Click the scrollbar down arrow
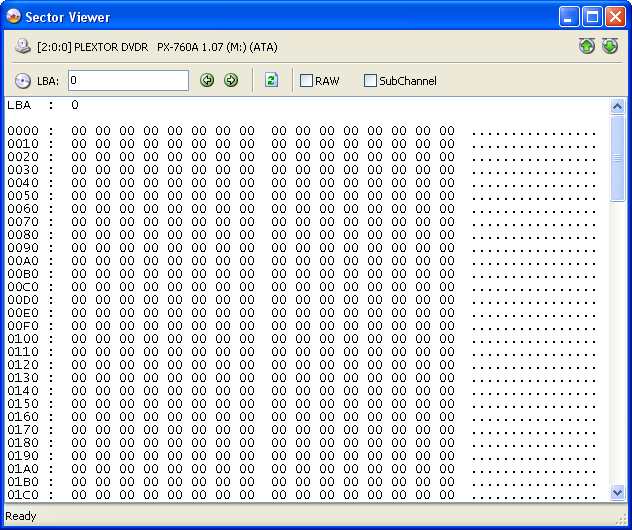This screenshot has height=530, width=632. 617,493
